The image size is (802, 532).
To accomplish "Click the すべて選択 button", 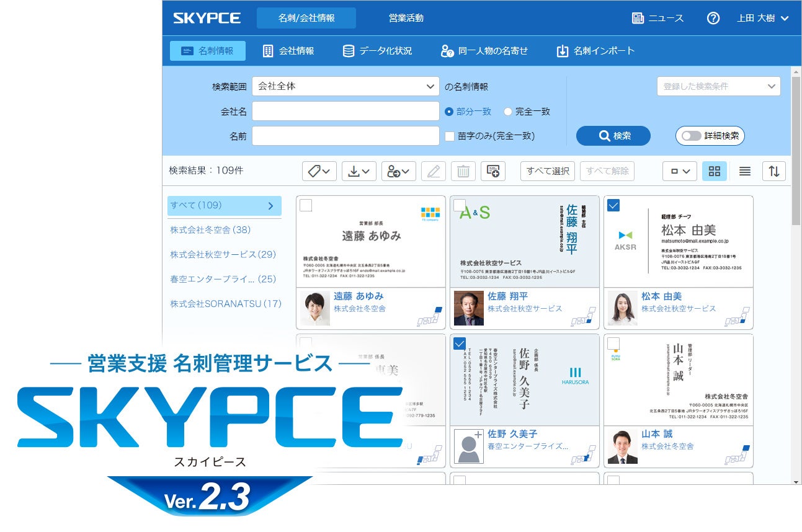I will [548, 171].
